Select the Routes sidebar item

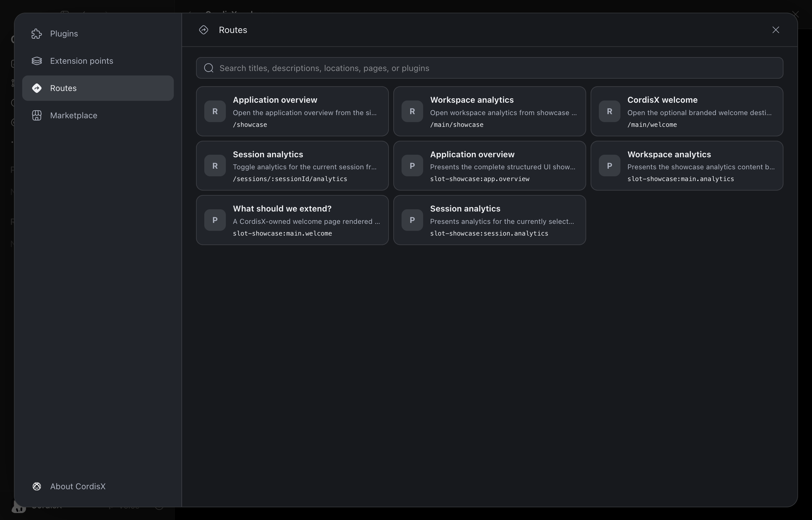[x=98, y=88]
